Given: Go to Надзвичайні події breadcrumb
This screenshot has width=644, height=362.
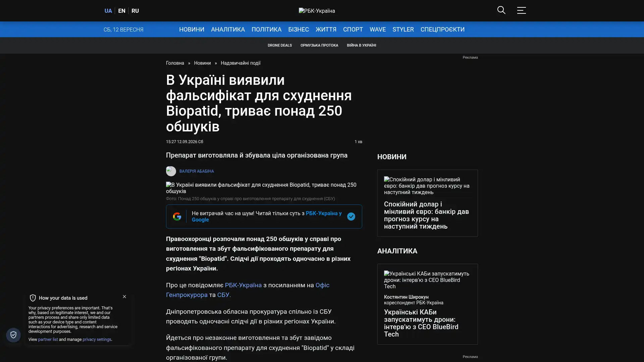Looking at the screenshot, I should tap(240, 63).
